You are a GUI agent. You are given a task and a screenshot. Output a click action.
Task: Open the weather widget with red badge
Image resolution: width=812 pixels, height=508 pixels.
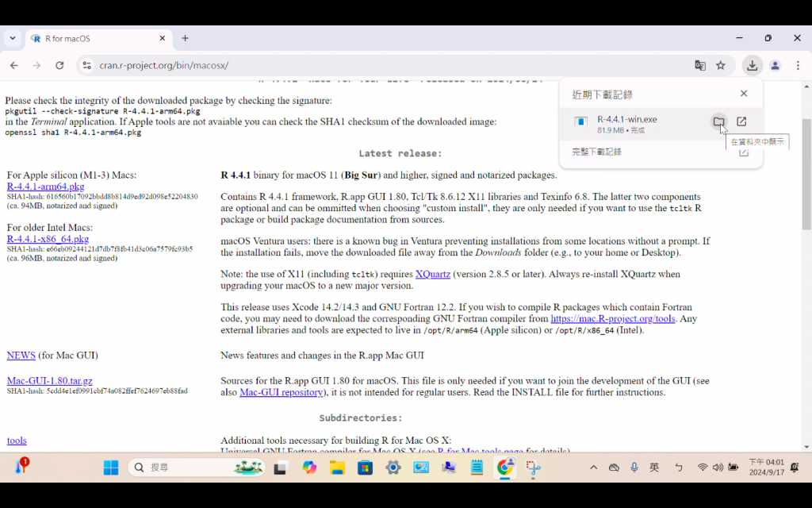pos(21,465)
